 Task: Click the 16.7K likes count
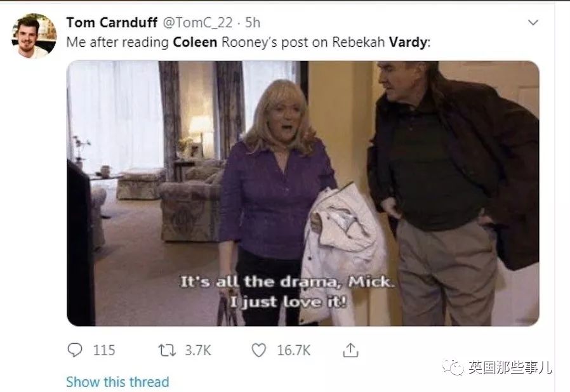click(x=294, y=350)
